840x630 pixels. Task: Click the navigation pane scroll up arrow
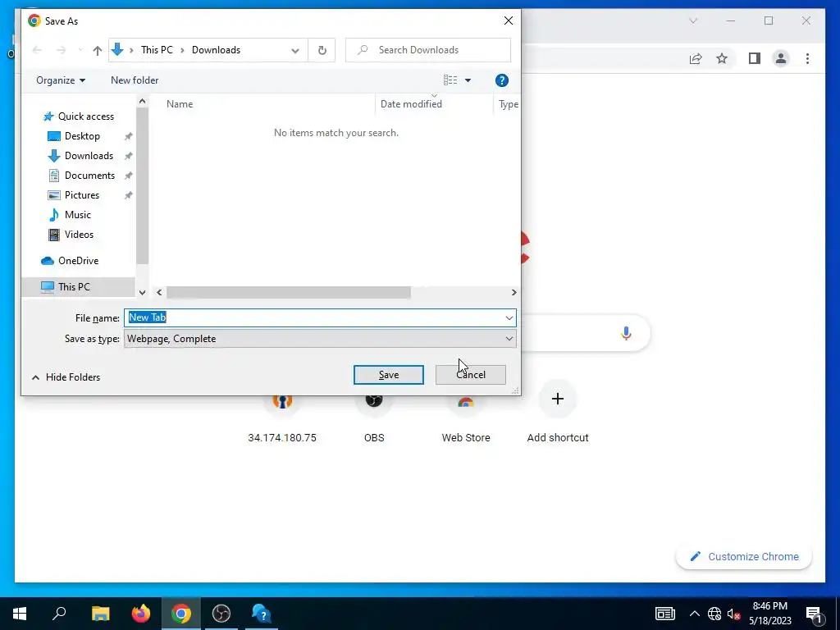[x=142, y=101]
